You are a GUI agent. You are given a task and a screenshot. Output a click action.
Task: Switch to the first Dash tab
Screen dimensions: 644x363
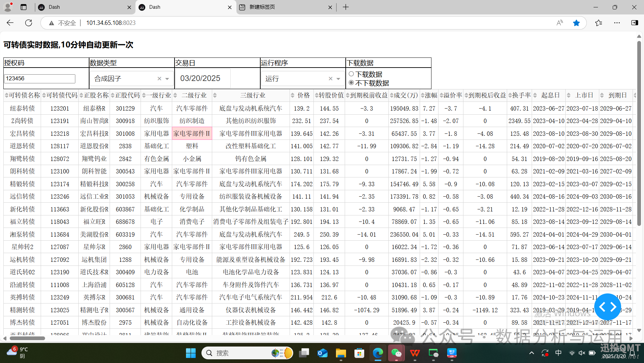pyautogui.click(x=84, y=7)
